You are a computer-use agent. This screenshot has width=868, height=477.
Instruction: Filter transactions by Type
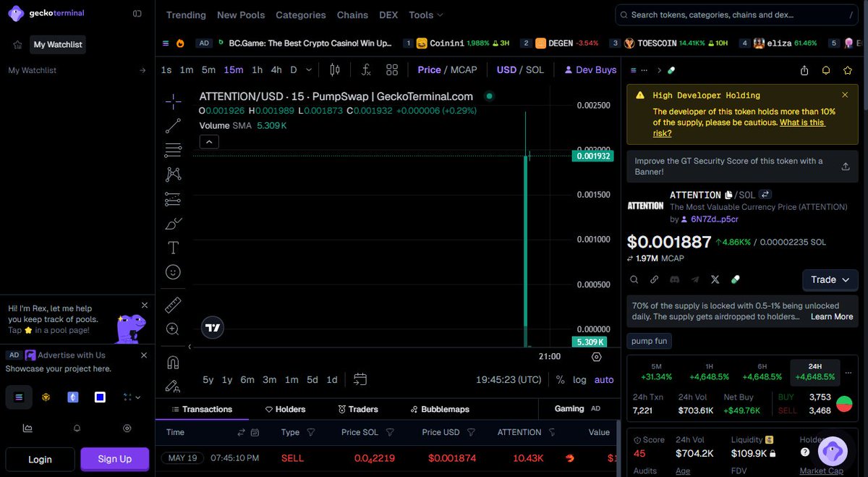[x=311, y=432]
